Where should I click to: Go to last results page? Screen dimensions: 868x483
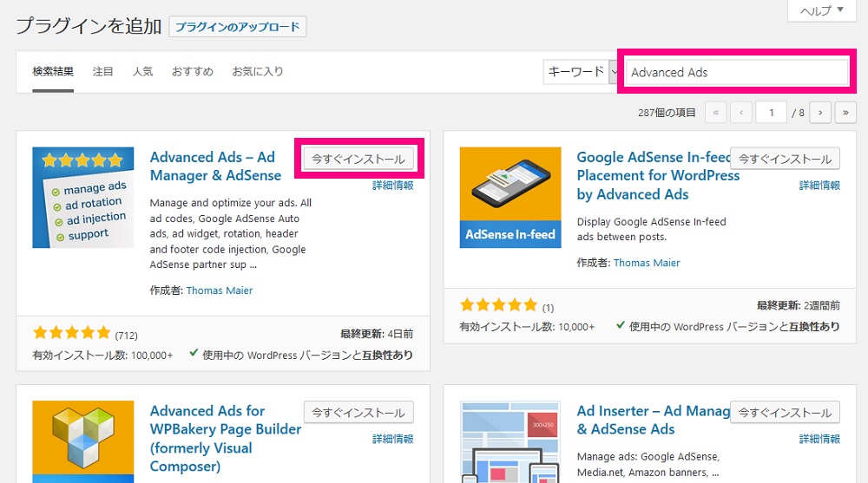845,113
